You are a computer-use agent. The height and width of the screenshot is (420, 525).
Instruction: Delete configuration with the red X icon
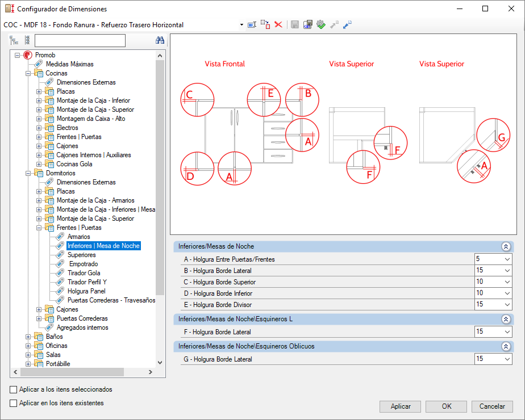coord(278,25)
